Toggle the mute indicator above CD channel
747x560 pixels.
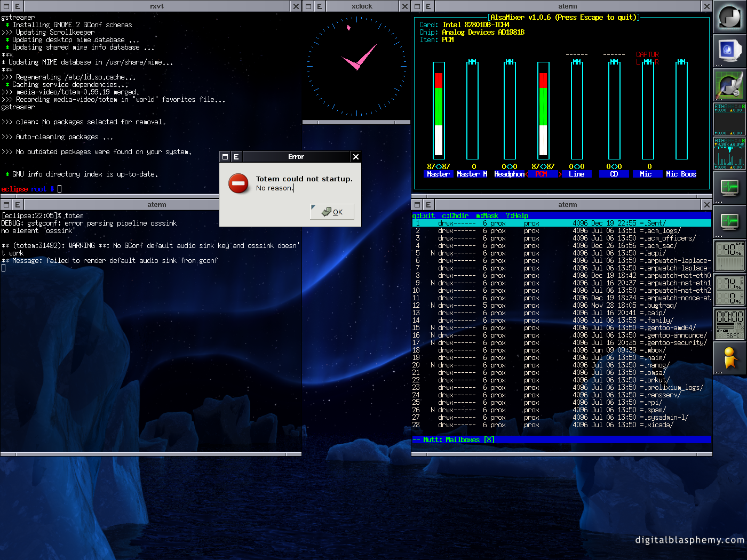coord(614,62)
